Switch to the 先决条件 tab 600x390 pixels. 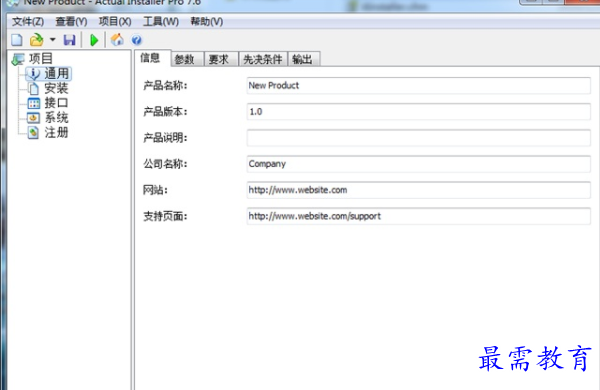[x=262, y=59]
